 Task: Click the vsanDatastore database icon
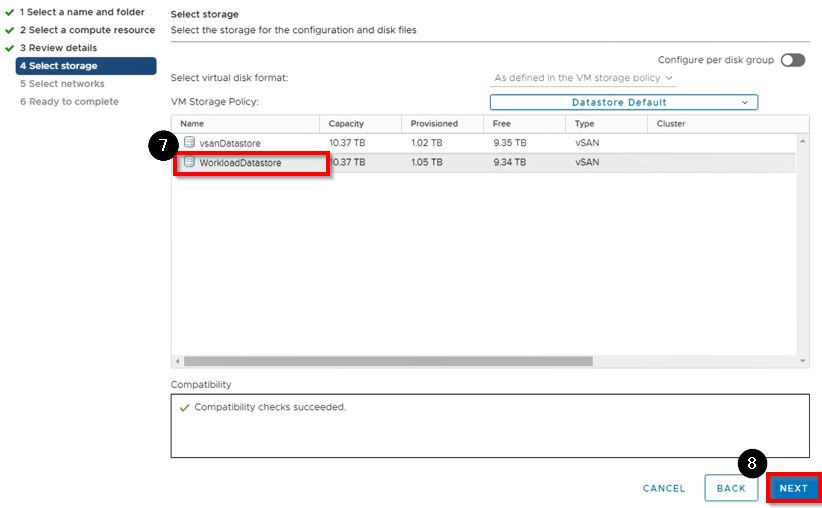tap(189, 143)
